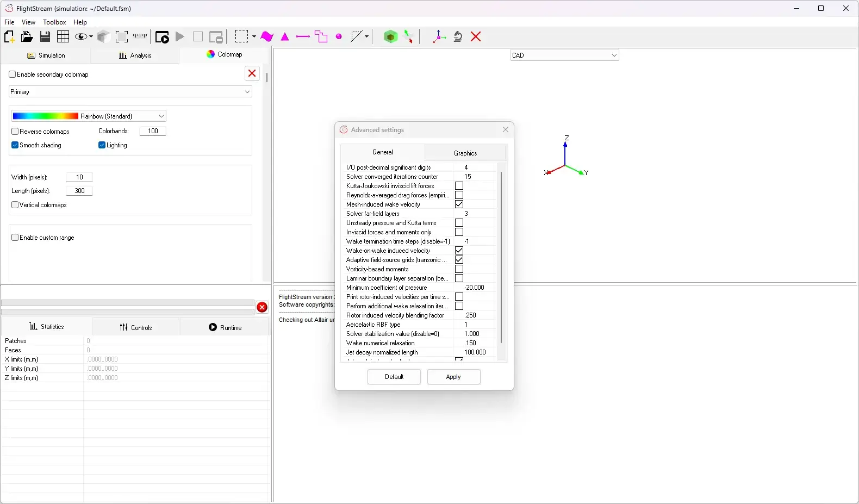Image resolution: width=859 pixels, height=504 pixels.
Task: Open the Primary colormap dropdown
Action: point(130,92)
